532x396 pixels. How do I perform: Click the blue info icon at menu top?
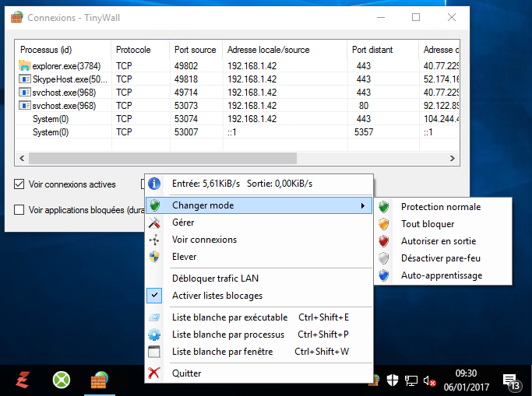tap(154, 184)
